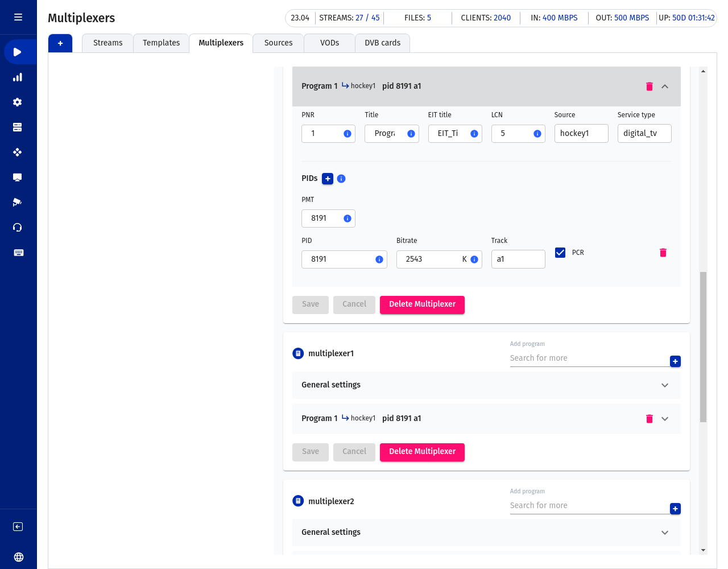Screen dimensions: 728x569
Task: Click the statistics bar chart sidebar icon
Action: pos(18,77)
